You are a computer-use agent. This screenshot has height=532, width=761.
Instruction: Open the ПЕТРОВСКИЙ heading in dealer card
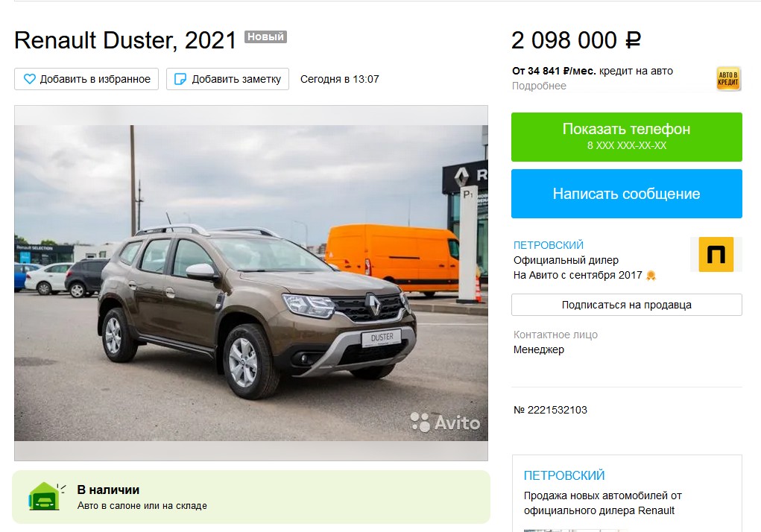pos(564,475)
